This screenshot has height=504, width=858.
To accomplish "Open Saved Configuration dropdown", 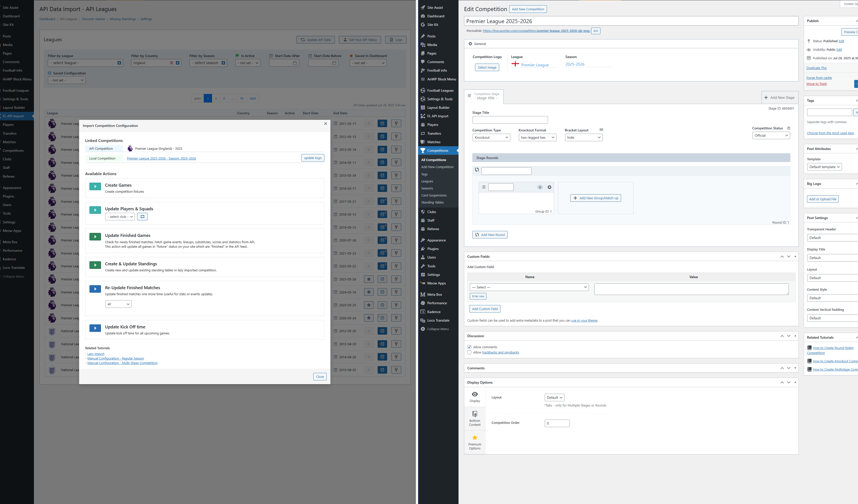I will click(x=67, y=80).
